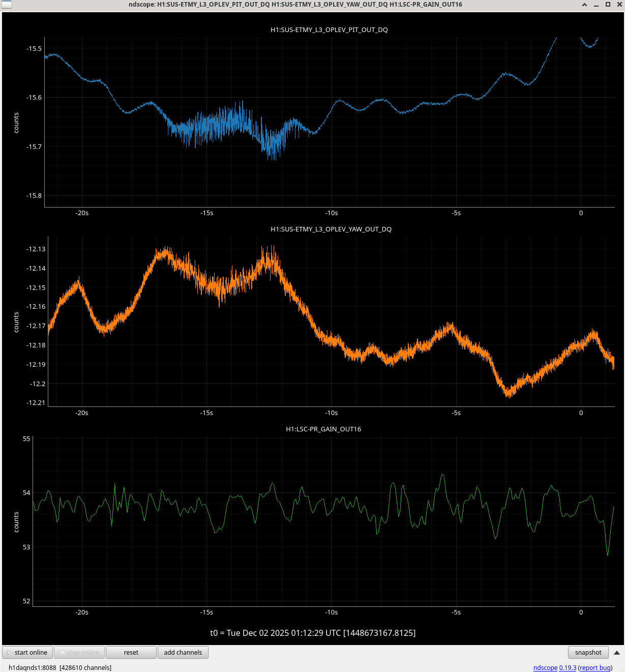
Task: Minimize the ndscope window
Action: 596,5
